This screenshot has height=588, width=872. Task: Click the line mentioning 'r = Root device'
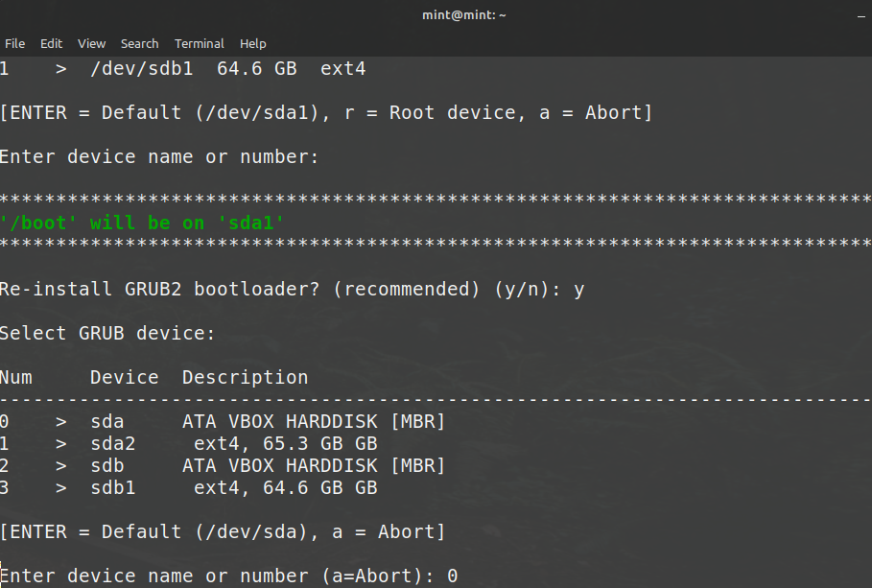tap(326, 112)
